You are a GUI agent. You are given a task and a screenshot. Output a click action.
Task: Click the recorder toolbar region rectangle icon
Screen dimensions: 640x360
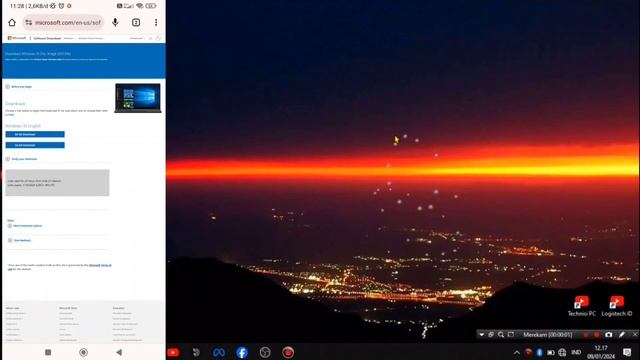coord(511,335)
